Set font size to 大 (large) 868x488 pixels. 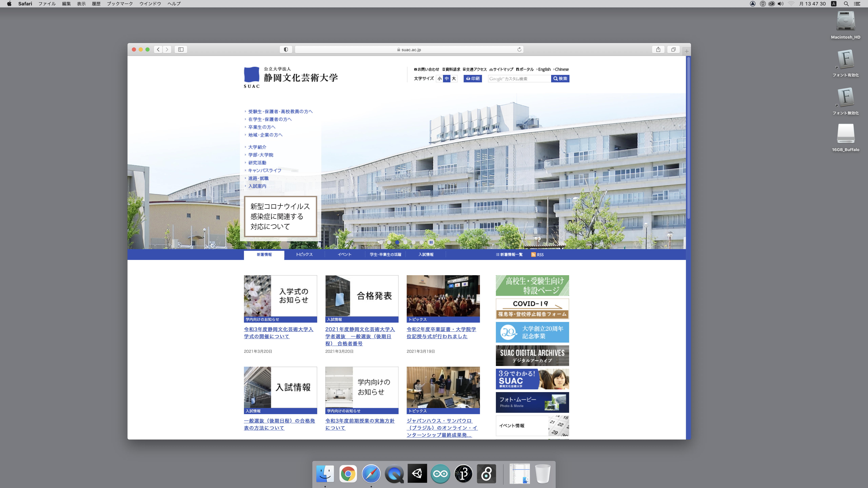click(454, 78)
